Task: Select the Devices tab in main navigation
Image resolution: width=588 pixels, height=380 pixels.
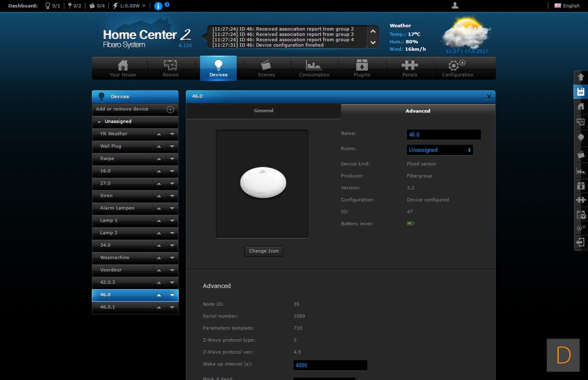Action: (x=218, y=68)
